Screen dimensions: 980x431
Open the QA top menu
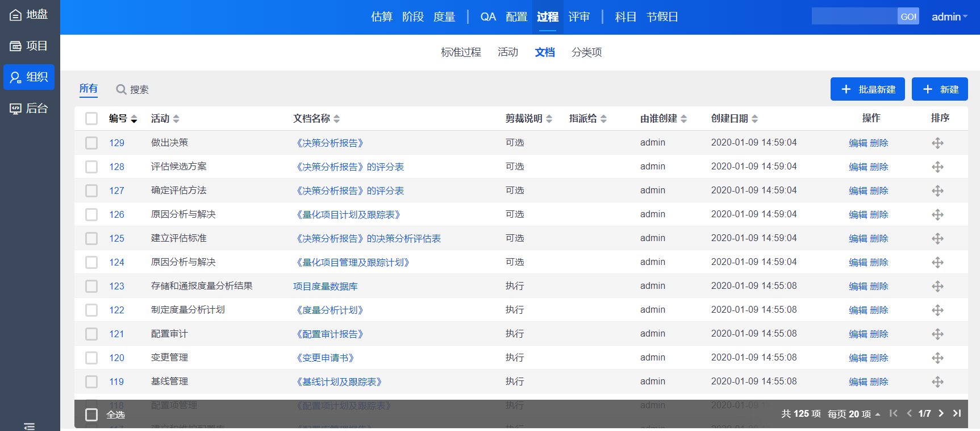(488, 16)
